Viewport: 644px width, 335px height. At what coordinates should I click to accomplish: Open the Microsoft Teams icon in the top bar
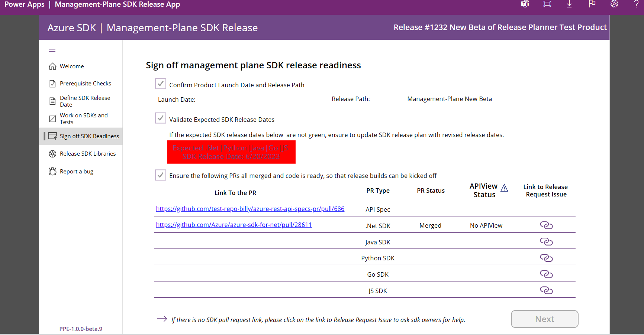525,4
